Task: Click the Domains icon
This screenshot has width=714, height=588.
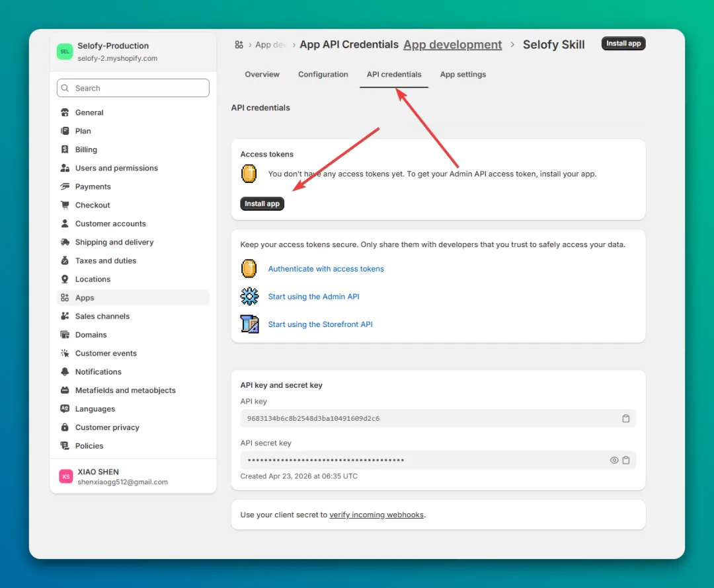Action: (65, 334)
